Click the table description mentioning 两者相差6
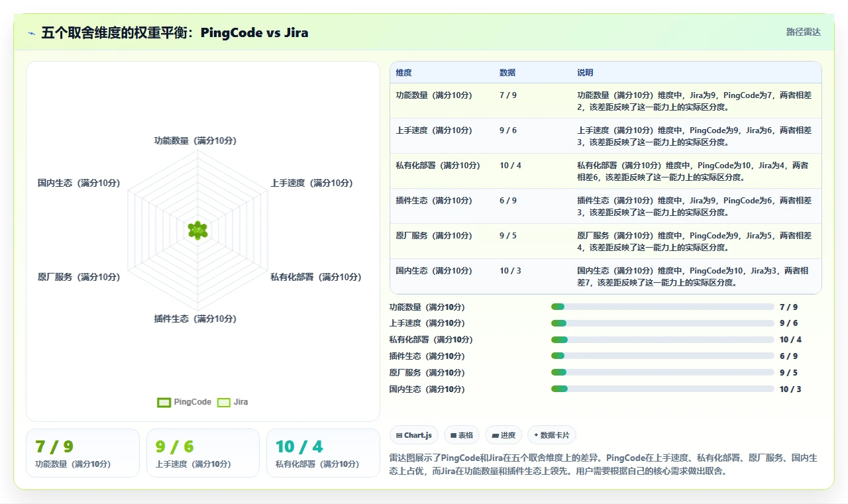This screenshot has height=504, width=848. (693, 172)
